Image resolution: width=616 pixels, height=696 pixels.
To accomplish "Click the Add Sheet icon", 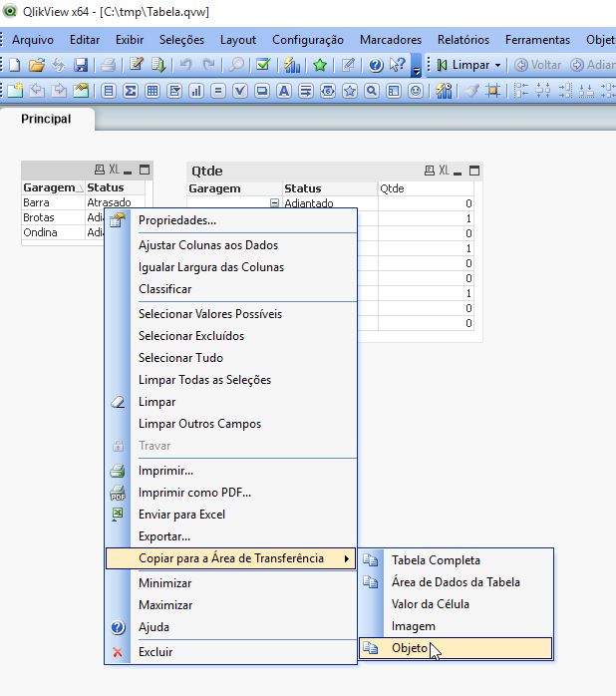I will point(15,91).
